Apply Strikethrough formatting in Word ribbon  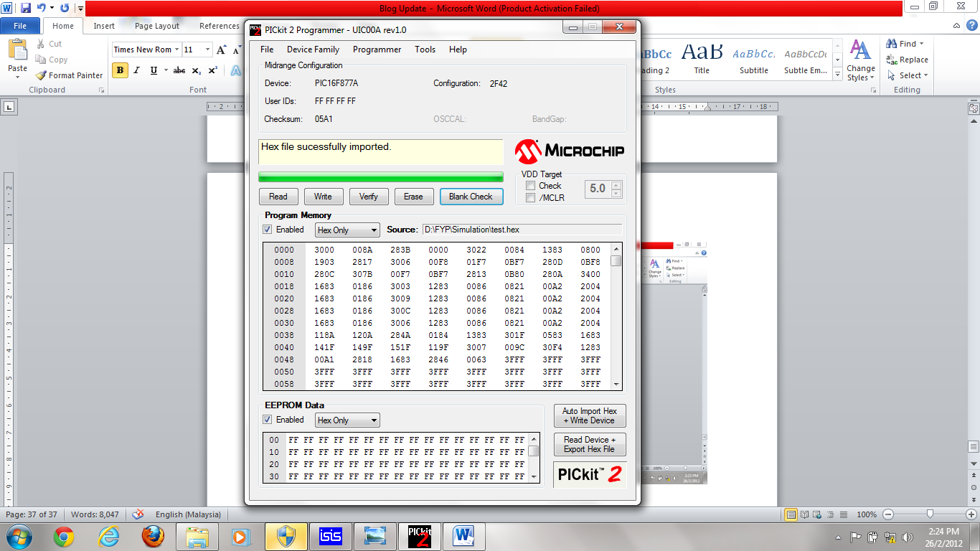coord(179,70)
